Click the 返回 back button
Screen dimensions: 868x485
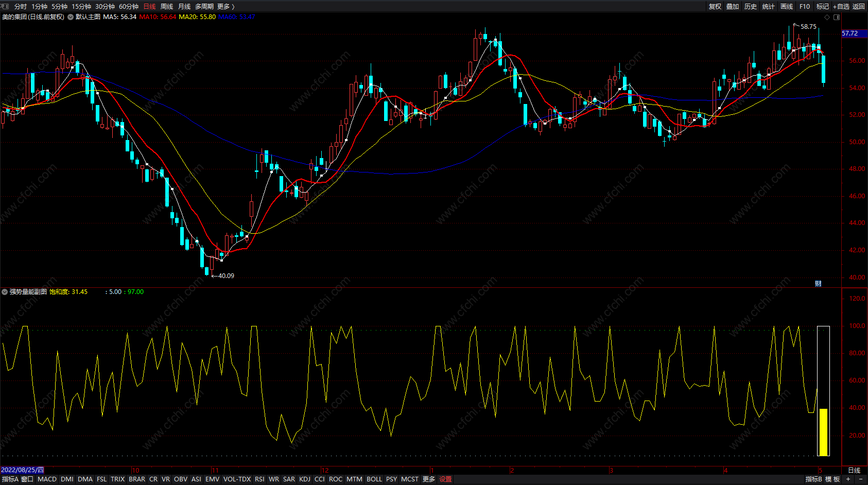click(859, 6)
